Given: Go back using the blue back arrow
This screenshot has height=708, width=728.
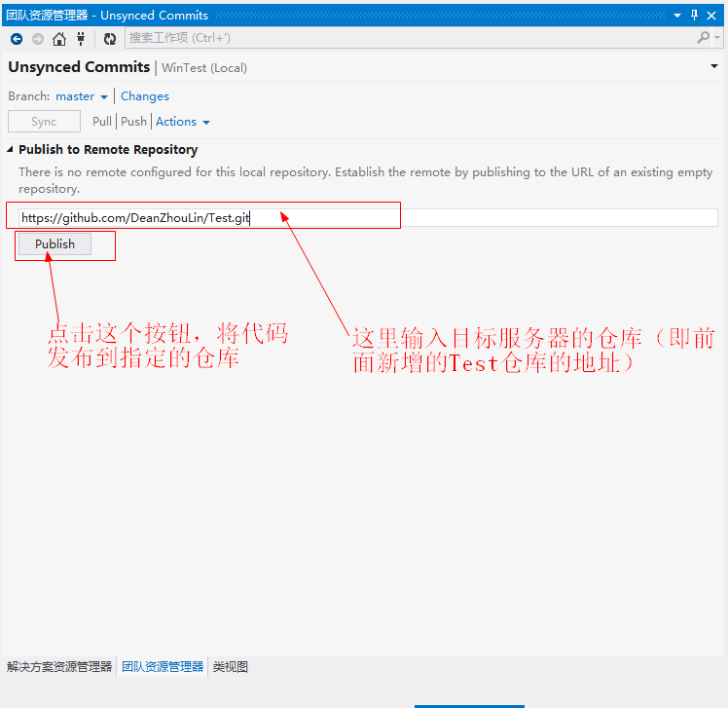Looking at the screenshot, I should 17,39.
